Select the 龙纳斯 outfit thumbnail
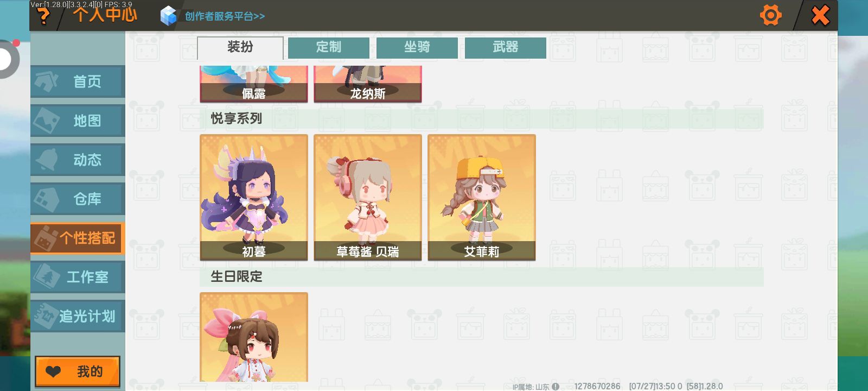This screenshot has width=868, height=391. (368, 84)
